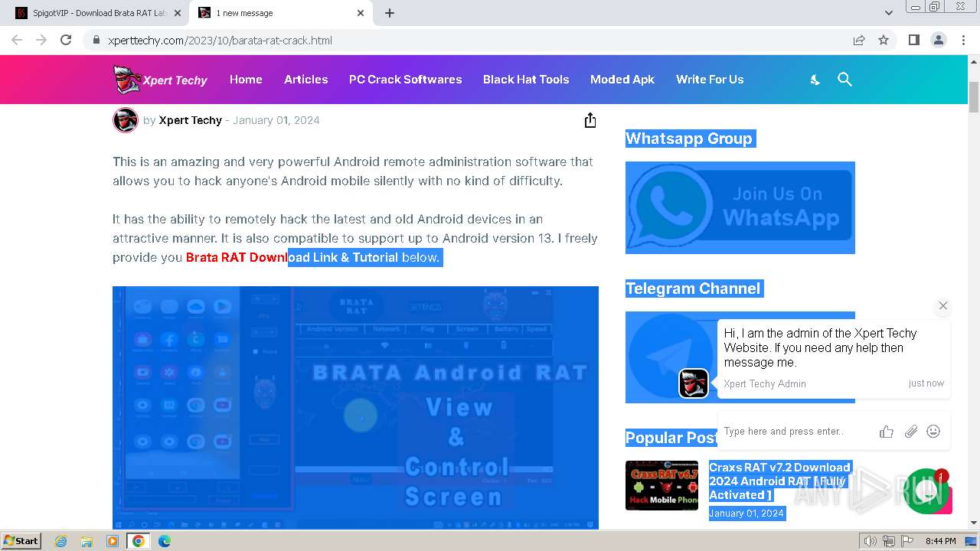This screenshot has height=551, width=980.
Task: Open Black Hat Tools menu
Action: coord(526,80)
